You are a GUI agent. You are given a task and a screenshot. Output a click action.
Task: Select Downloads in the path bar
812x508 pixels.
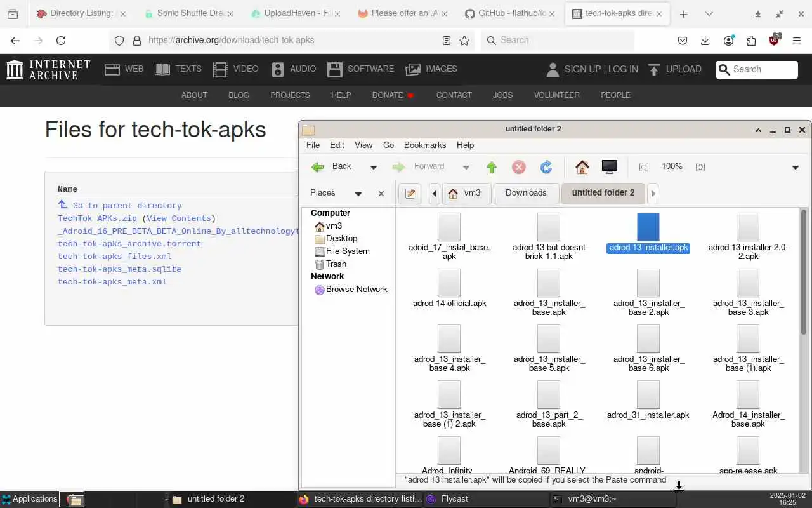(x=526, y=194)
